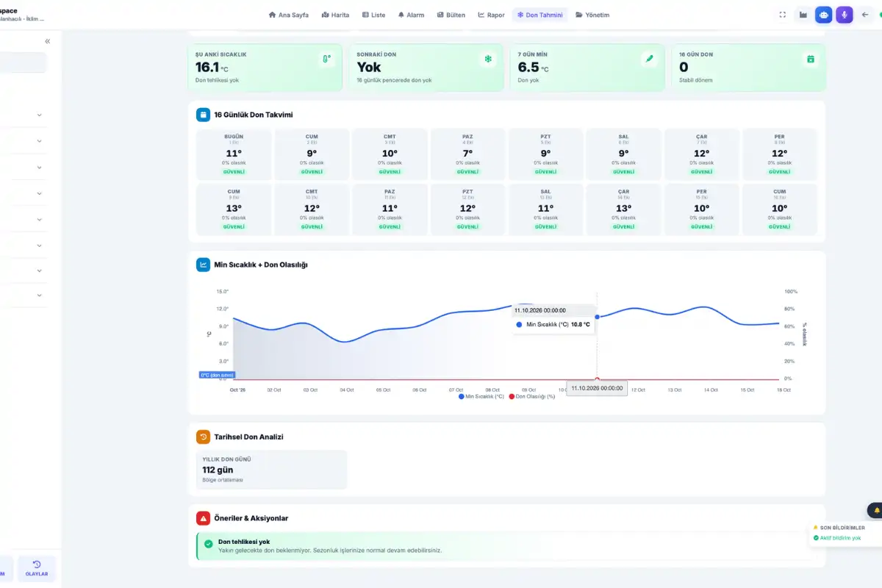The height and width of the screenshot is (588, 882).
Task: Collapse the sidebar with double-chevron icon
Action: coord(48,42)
